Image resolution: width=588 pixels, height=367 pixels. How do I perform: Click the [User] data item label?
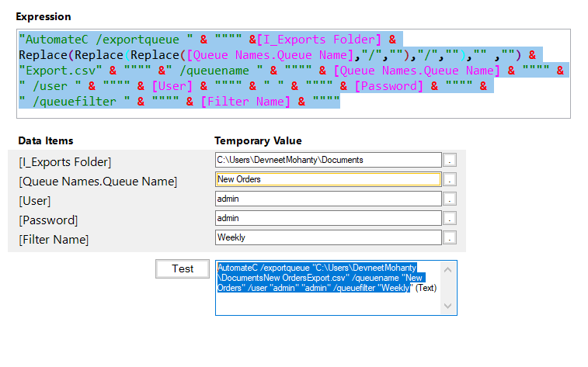pyautogui.click(x=35, y=201)
